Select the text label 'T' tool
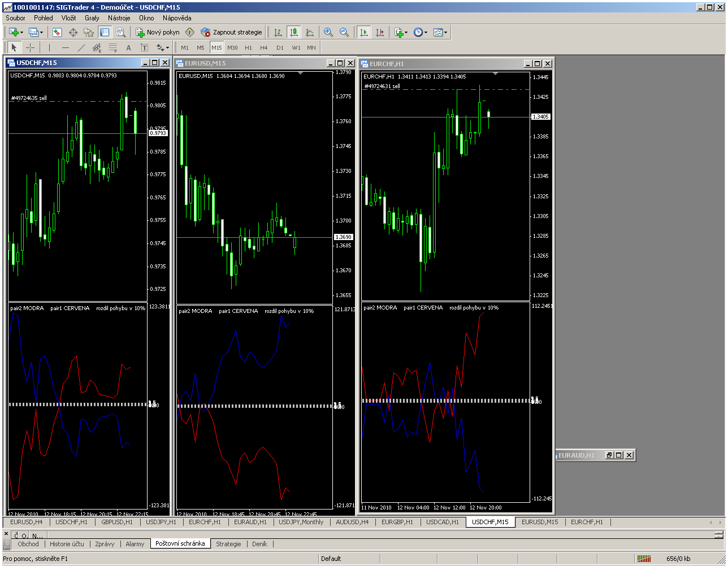The height and width of the screenshot is (566, 728). click(144, 47)
